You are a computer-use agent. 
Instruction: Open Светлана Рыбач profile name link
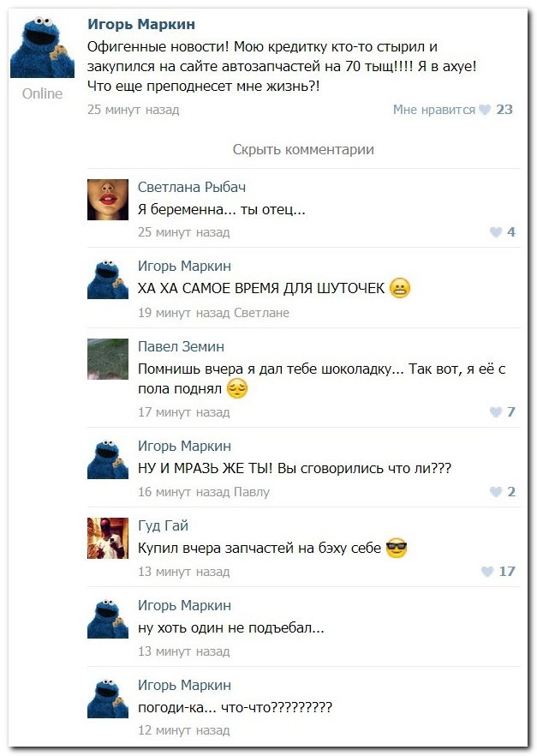(192, 187)
